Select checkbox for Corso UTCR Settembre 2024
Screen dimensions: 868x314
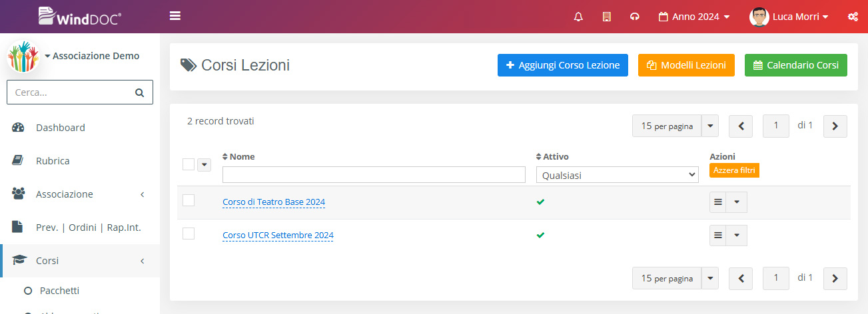(x=189, y=234)
